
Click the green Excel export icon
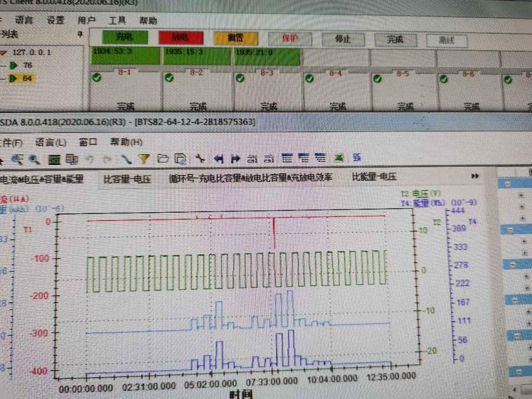(339, 158)
